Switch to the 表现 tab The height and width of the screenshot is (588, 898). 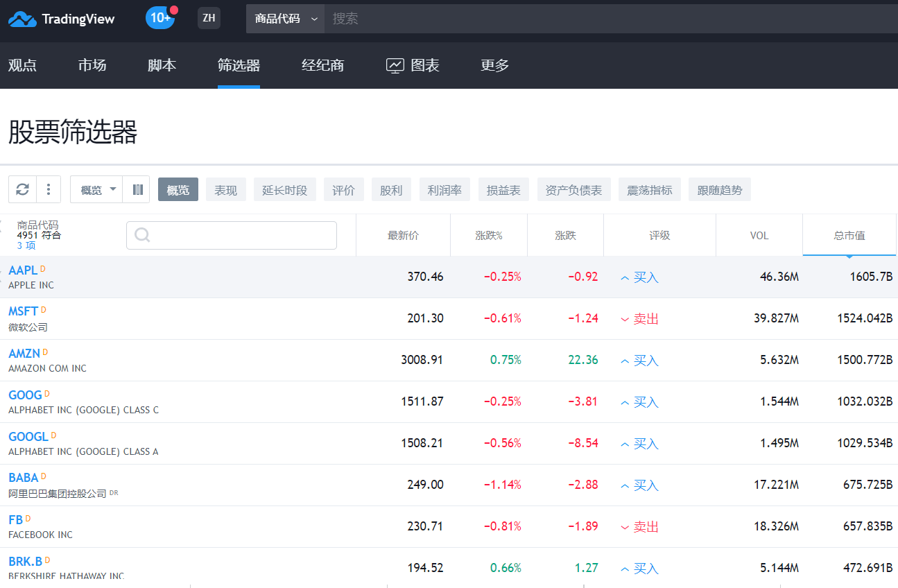[x=226, y=189]
